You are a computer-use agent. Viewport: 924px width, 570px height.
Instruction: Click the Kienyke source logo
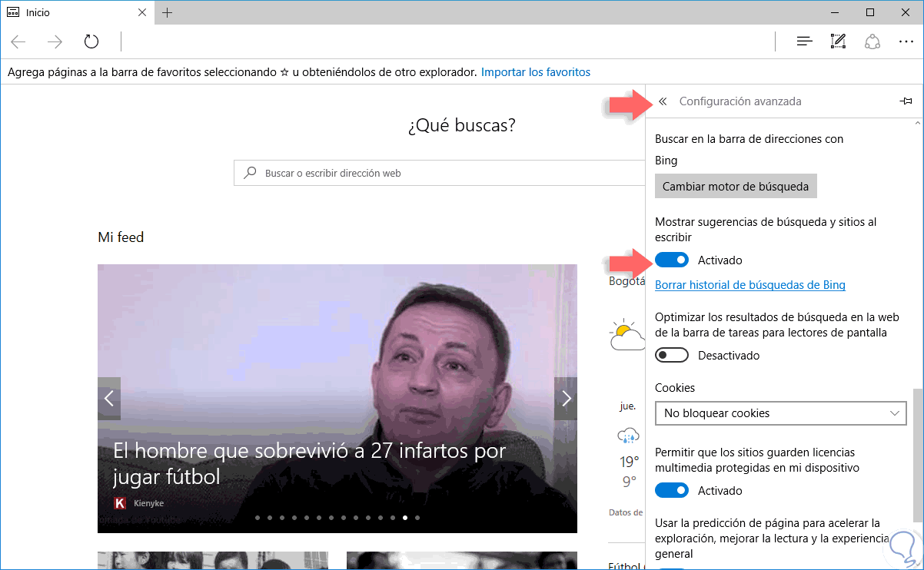point(120,503)
